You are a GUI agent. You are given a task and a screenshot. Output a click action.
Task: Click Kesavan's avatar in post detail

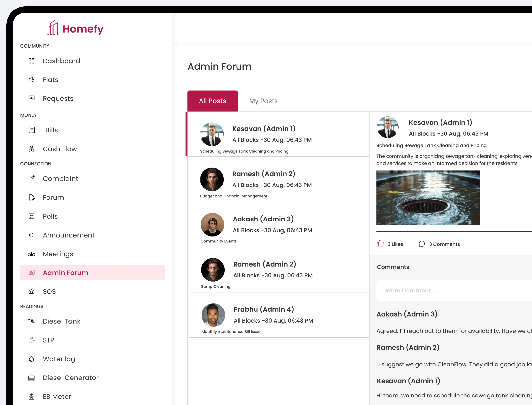(388, 127)
